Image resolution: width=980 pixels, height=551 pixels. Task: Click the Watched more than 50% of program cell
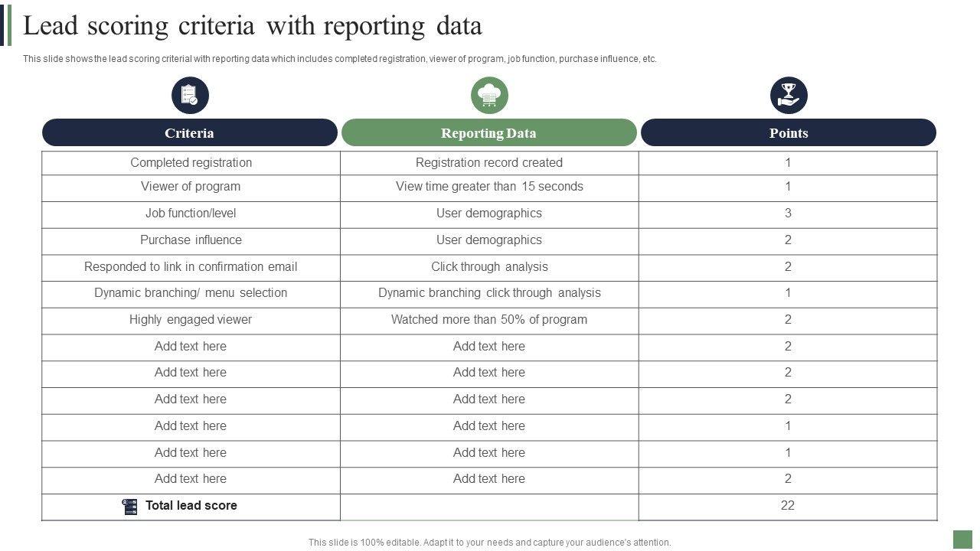pyautogui.click(x=489, y=320)
